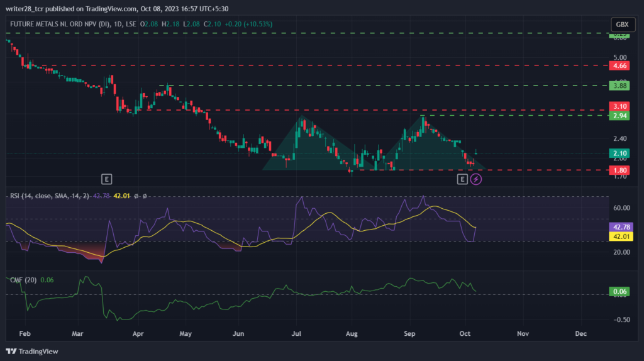The width and height of the screenshot is (644, 361).
Task: Click the CMF (20) indicator legend
Action: pos(23,280)
